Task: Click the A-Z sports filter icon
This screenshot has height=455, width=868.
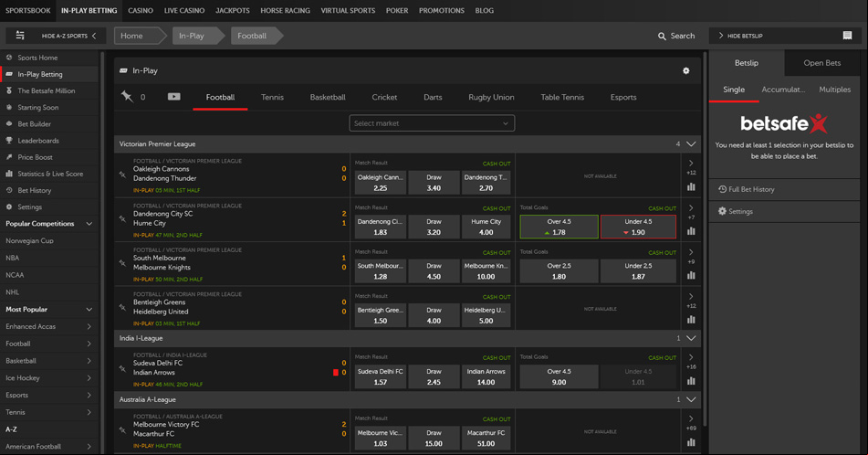Action: 20,36
